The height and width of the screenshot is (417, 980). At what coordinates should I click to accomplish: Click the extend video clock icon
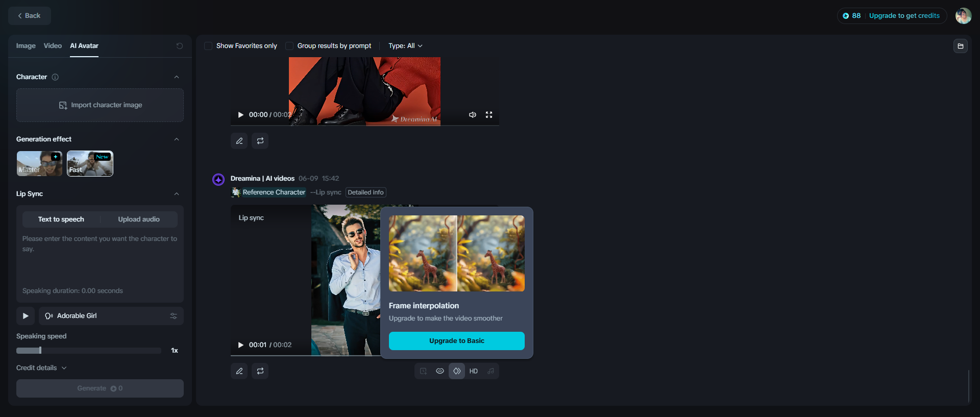point(423,371)
